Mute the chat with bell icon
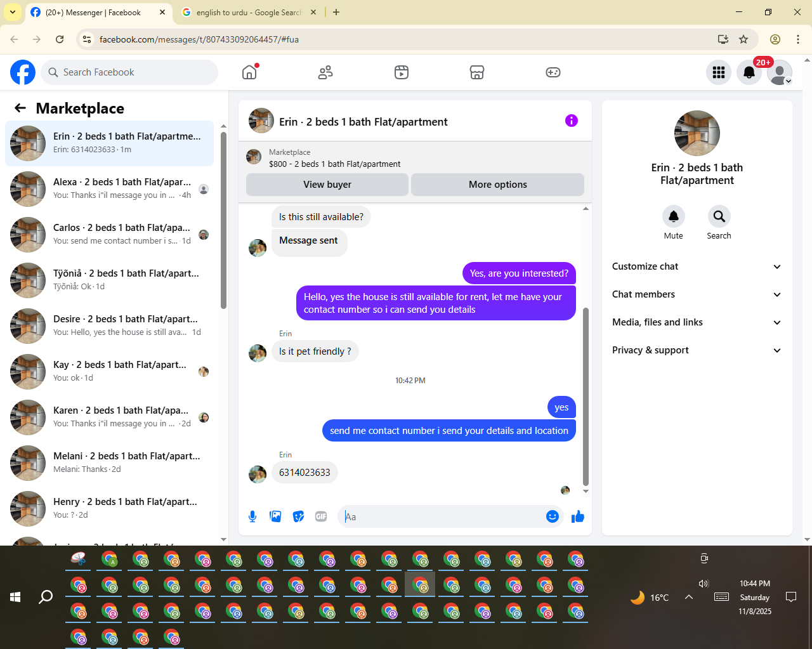The height and width of the screenshot is (649, 812). pyautogui.click(x=674, y=216)
